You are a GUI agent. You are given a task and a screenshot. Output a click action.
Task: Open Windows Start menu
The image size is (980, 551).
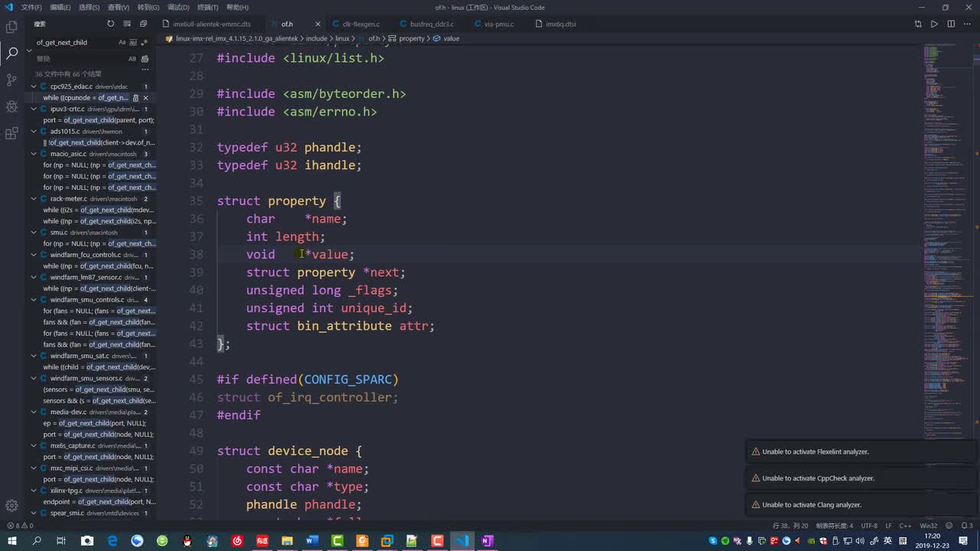tap(11, 541)
